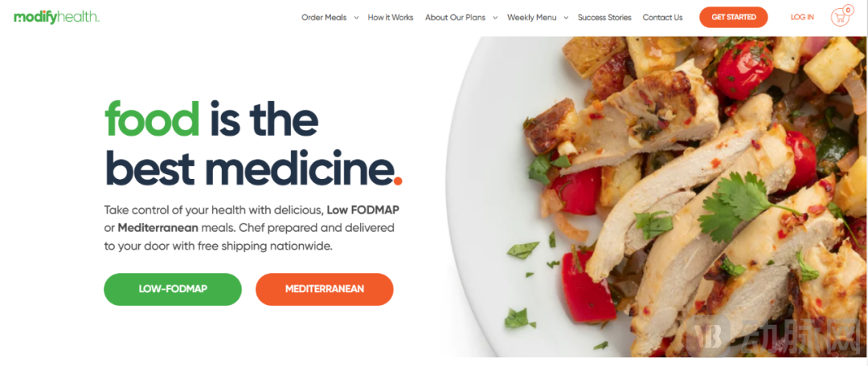Select About Our Plans in the navigation
This screenshot has height=366, width=868.
point(455,17)
